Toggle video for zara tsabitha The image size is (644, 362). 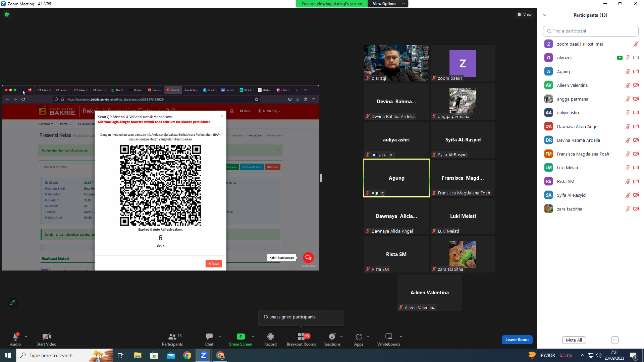(636, 209)
